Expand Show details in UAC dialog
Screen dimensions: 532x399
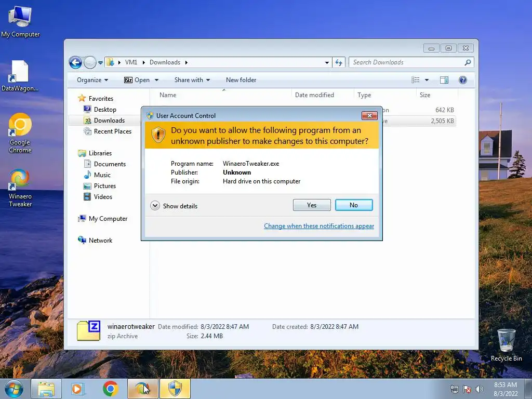[174, 206]
